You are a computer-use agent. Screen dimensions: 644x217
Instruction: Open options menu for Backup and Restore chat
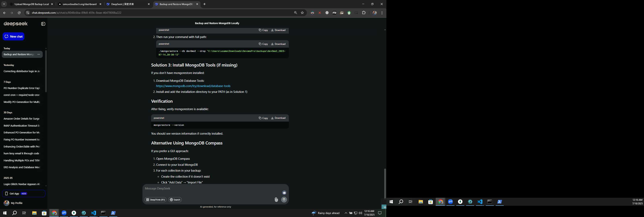pos(38,54)
